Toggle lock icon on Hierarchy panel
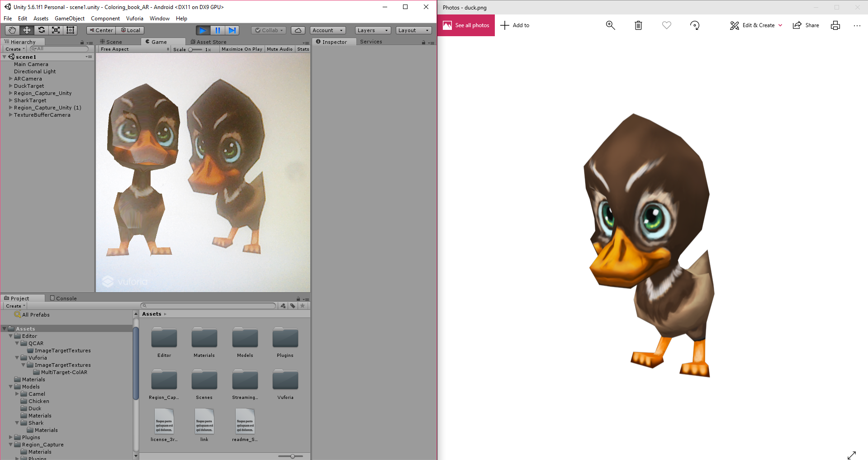Screen dimensions: 868x460 point(82,43)
